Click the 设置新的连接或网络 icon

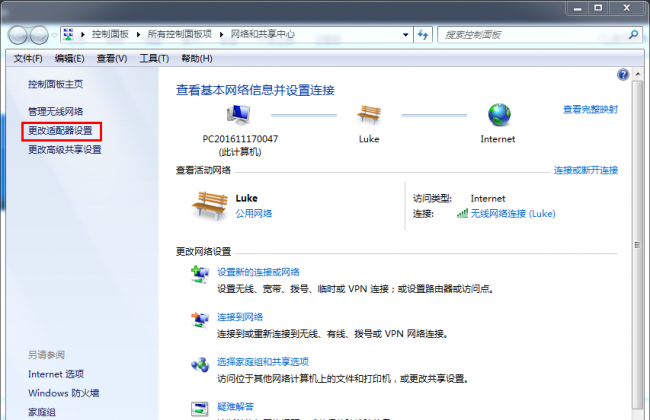pos(200,275)
